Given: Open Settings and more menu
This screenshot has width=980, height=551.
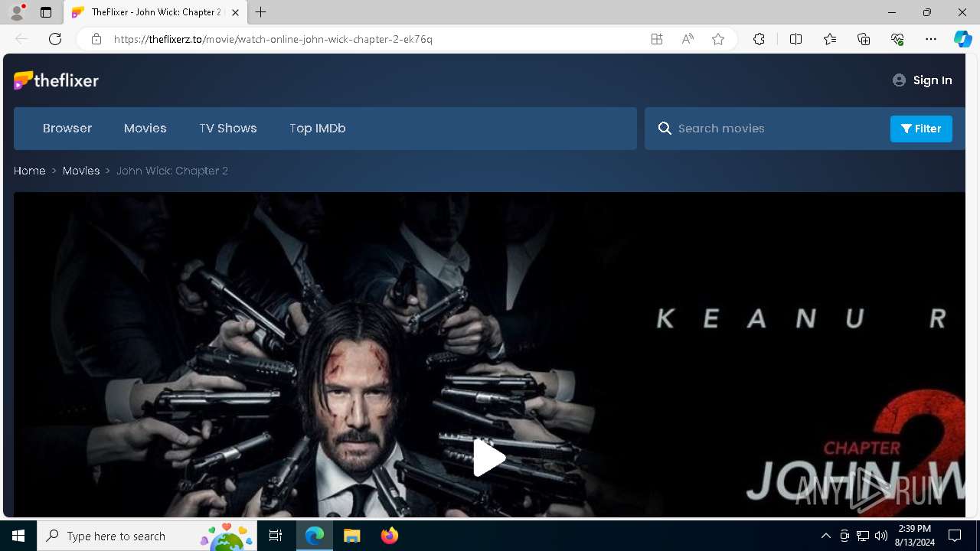Looking at the screenshot, I should click(x=931, y=39).
